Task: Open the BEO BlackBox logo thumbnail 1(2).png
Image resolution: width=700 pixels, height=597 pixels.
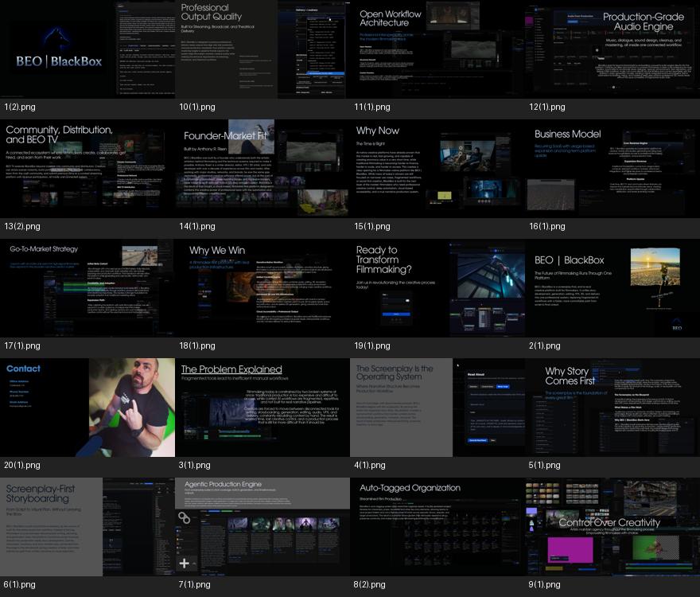Action: pyautogui.click(x=87, y=49)
